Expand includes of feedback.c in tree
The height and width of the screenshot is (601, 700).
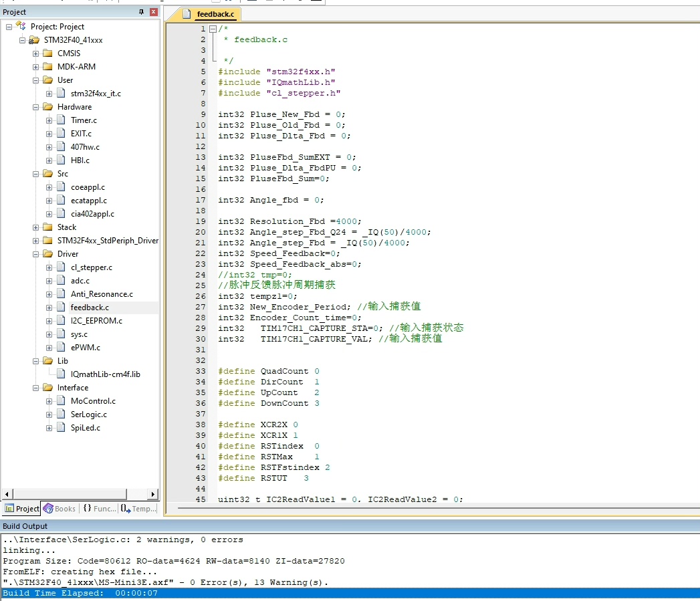(x=49, y=308)
